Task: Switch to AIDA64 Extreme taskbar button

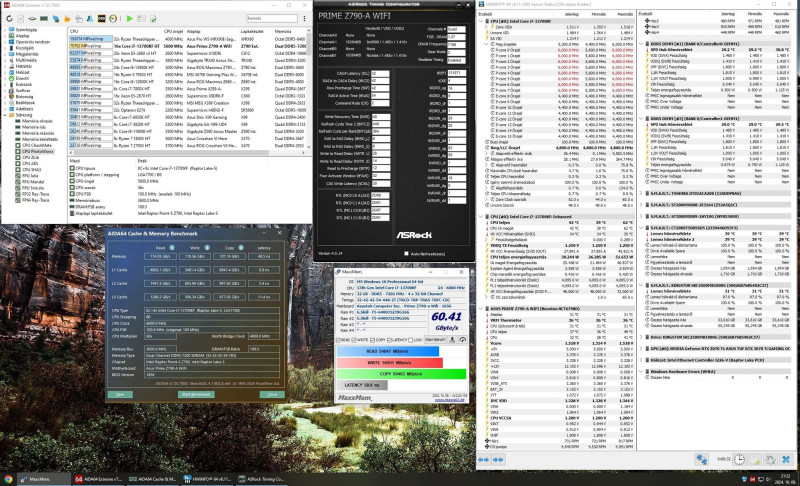Action: coord(98,479)
